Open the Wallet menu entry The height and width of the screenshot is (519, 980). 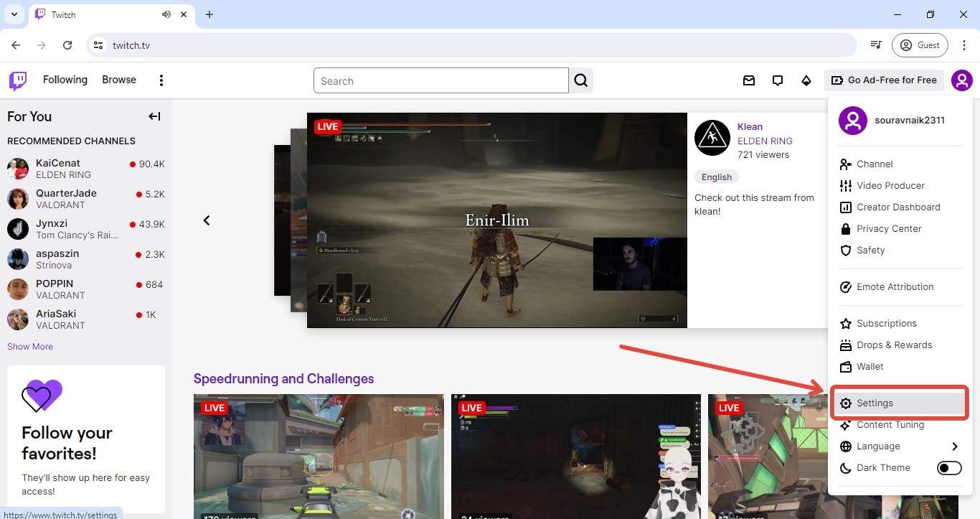pyautogui.click(x=870, y=366)
